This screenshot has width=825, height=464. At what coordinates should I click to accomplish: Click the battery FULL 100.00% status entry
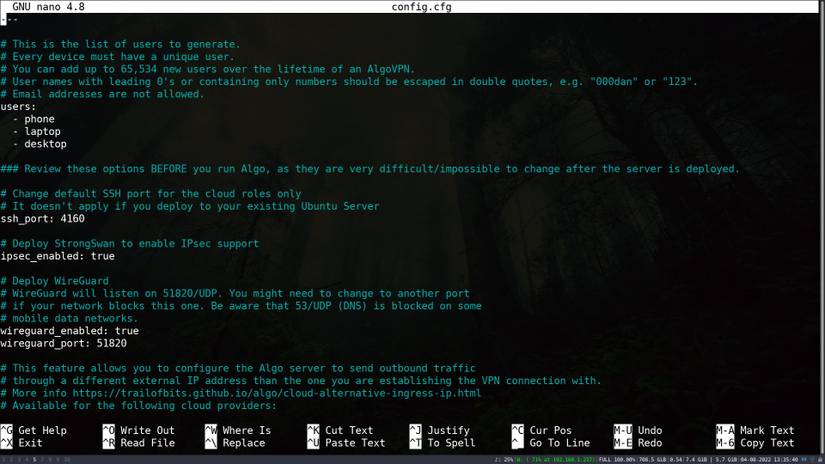[x=617, y=460]
